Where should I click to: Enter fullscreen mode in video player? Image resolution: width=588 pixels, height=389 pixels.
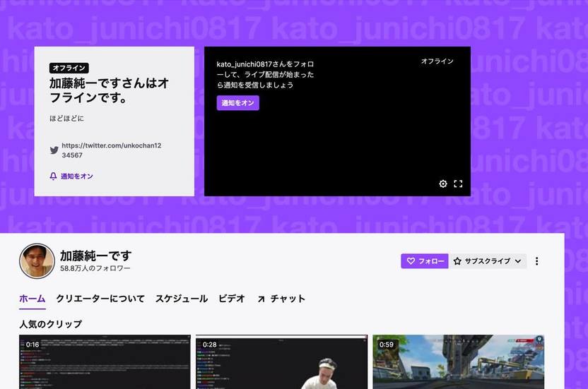click(x=458, y=184)
